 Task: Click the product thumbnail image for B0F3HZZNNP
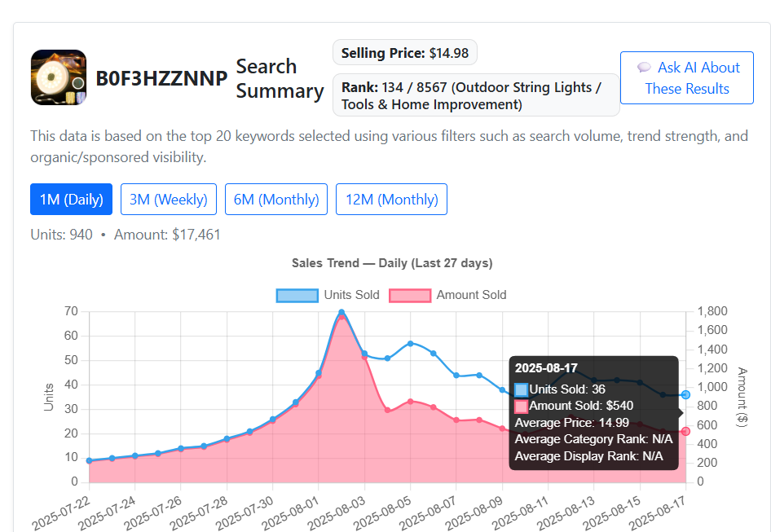(59, 77)
